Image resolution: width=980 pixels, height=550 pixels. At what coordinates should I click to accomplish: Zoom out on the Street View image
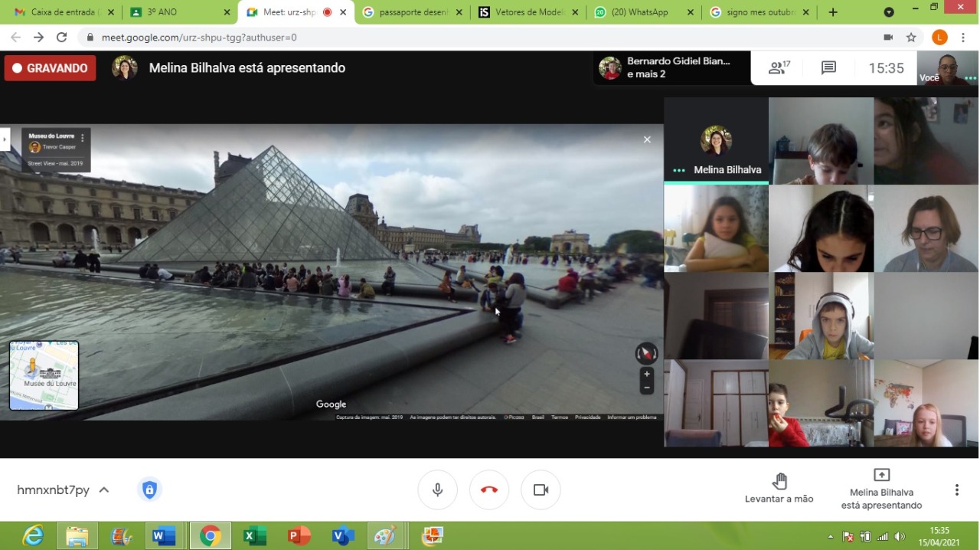[x=647, y=388]
